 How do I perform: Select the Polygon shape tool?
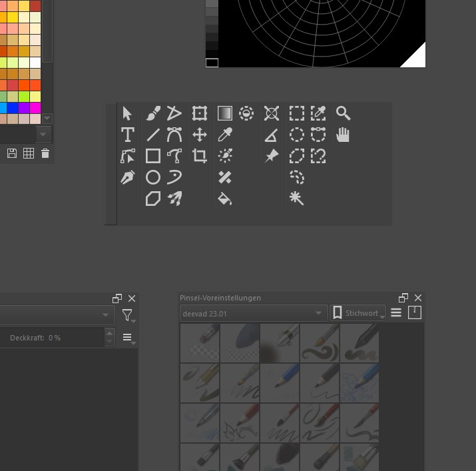(x=153, y=199)
